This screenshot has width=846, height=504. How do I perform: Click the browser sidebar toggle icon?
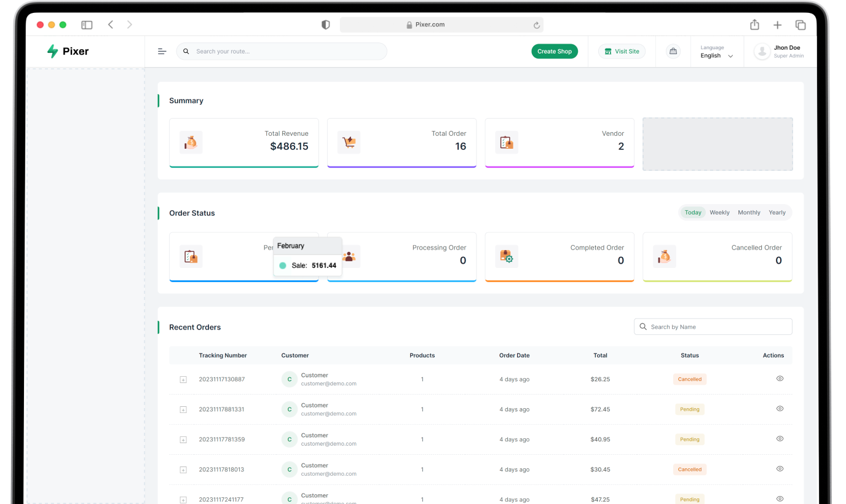[x=87, y=25]
